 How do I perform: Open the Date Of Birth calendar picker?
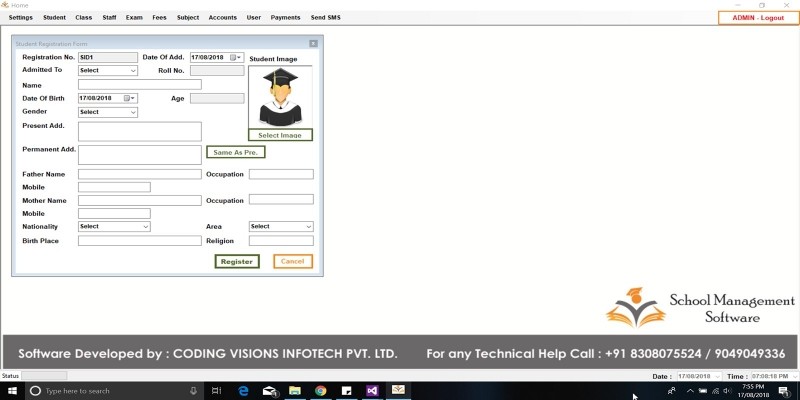pyautogui.click(x=127, y=98)
